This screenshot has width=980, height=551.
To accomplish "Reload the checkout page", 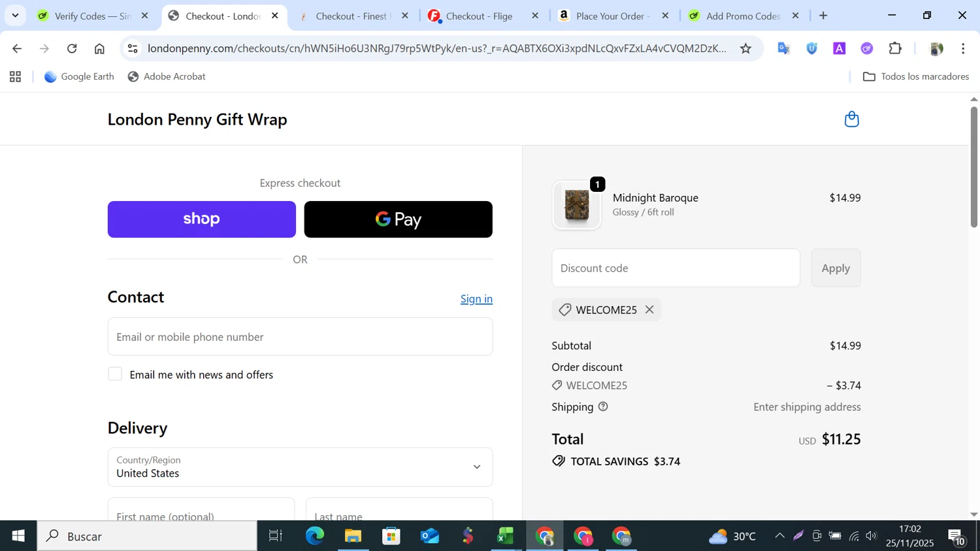I will click(x=72, y=48).
